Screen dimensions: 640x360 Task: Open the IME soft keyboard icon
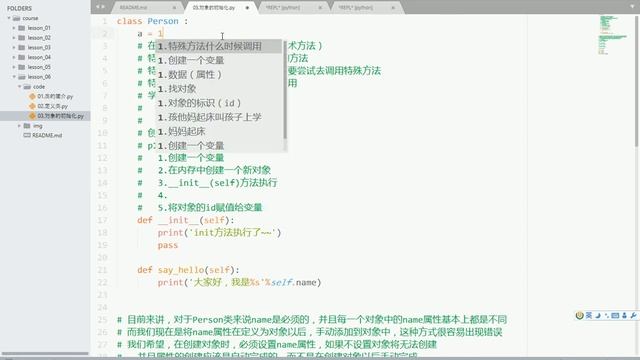(616, 316)
